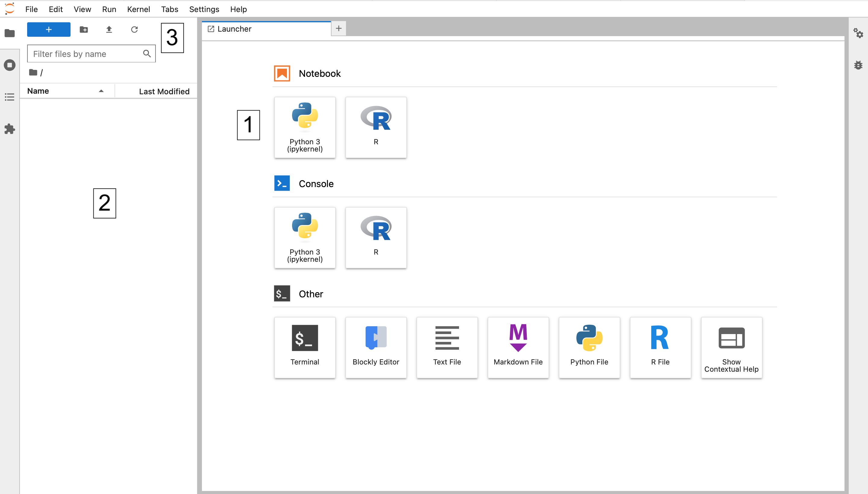The image size is (868, 494).
Task: Click the blue New Launcher button
Action: click(x=49, y=30)
